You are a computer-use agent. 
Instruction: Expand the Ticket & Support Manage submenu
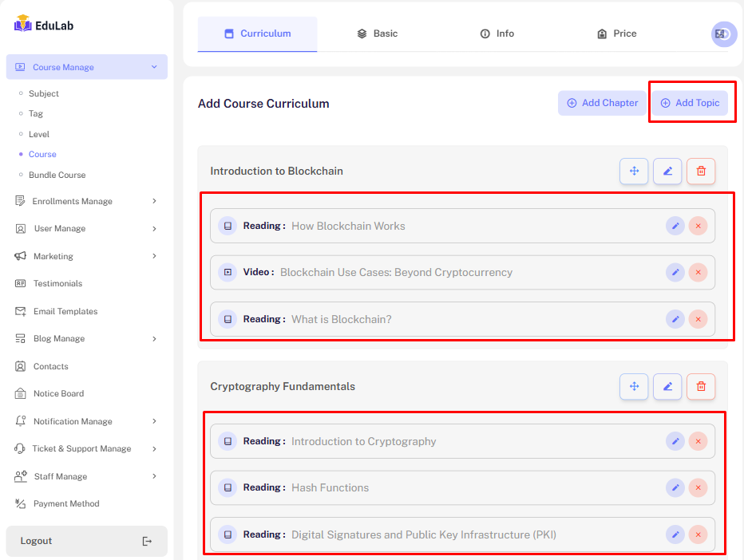coord(154,449)
